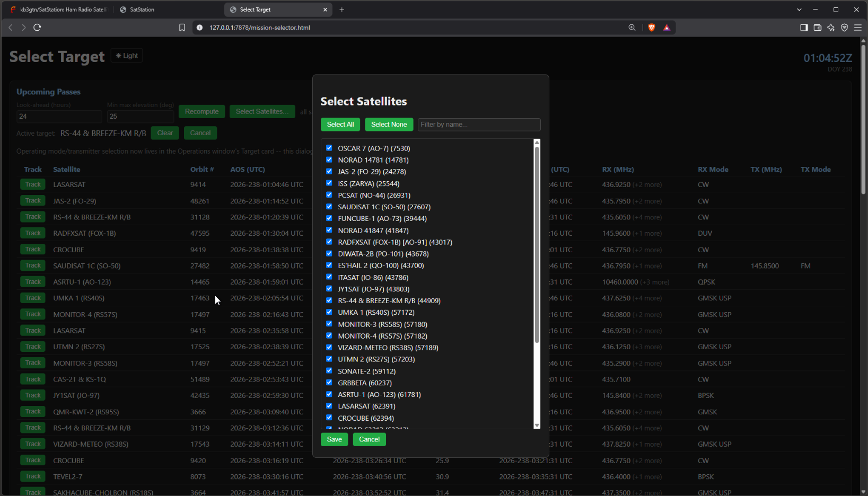The image size is (868, 496).
Task: Cancel the Select Satellites dialog
Action: 369,439
